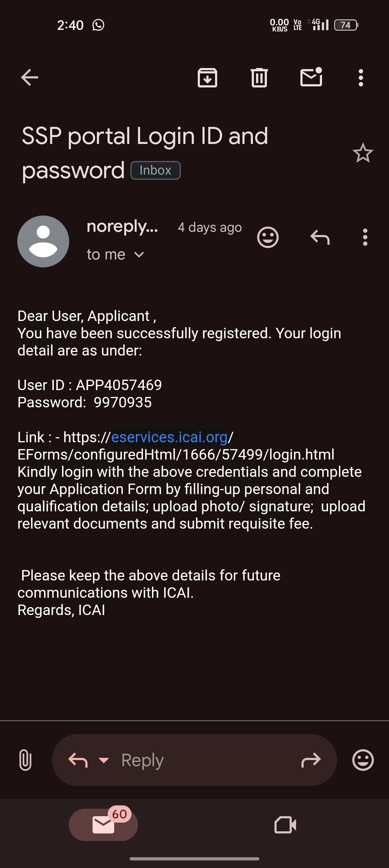389x868 pixels.
Task: Open the top overflow menu
Action: click(361, 78)
